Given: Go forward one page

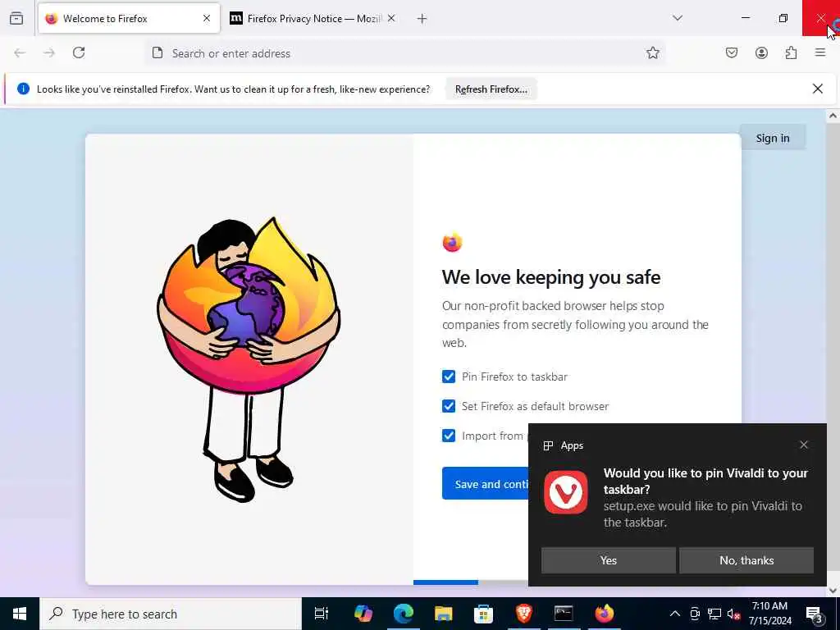Looking at the screenshot, I should pyautogui.click(x=49, y=53).
